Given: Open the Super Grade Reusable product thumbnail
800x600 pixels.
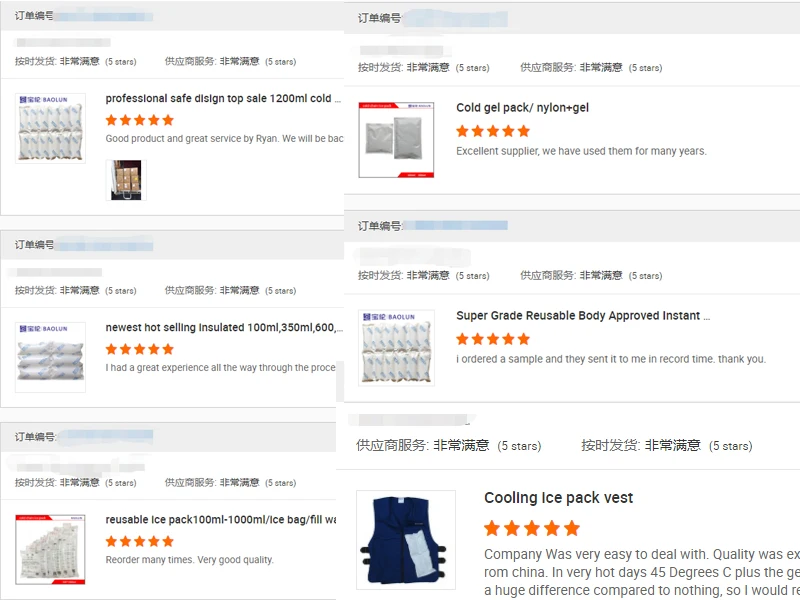Looking at the screenshot, I should coord(396,347).
